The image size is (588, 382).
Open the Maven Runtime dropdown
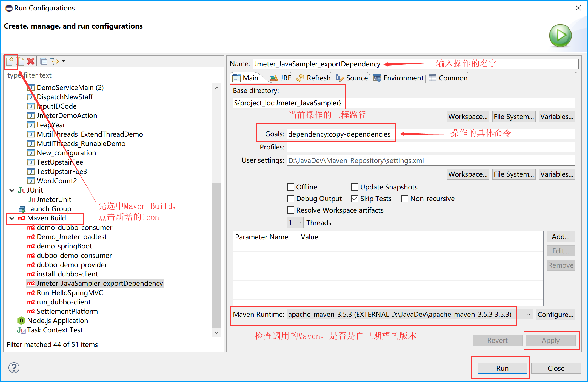[x=528, y=314]
